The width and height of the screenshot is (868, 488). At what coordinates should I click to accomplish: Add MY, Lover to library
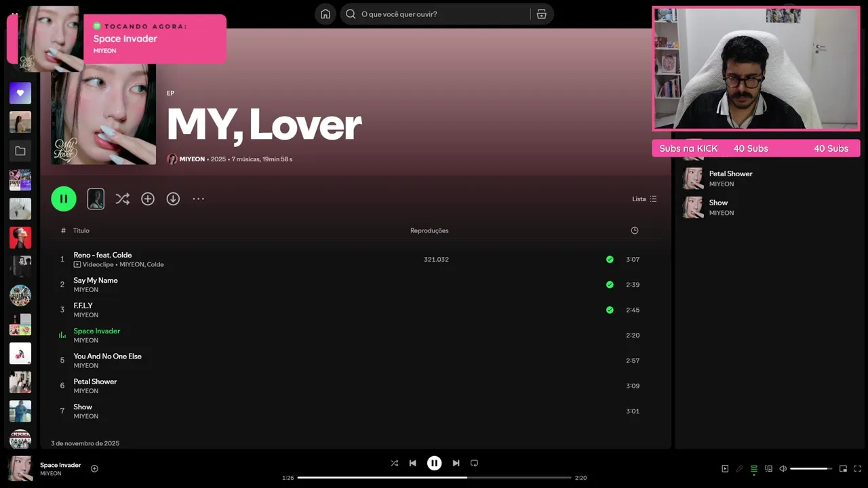click(148, 199)
